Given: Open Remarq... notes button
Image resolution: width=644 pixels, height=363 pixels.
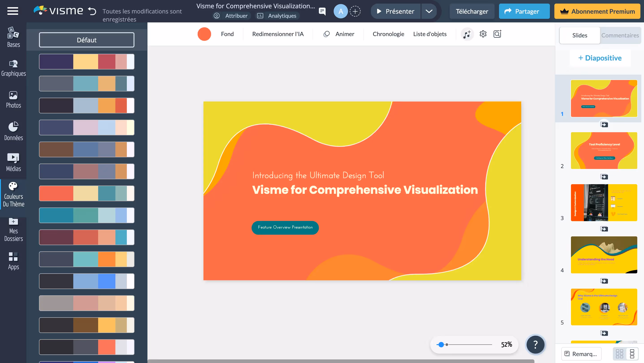Looking at the screenshot, I should 581,354.
